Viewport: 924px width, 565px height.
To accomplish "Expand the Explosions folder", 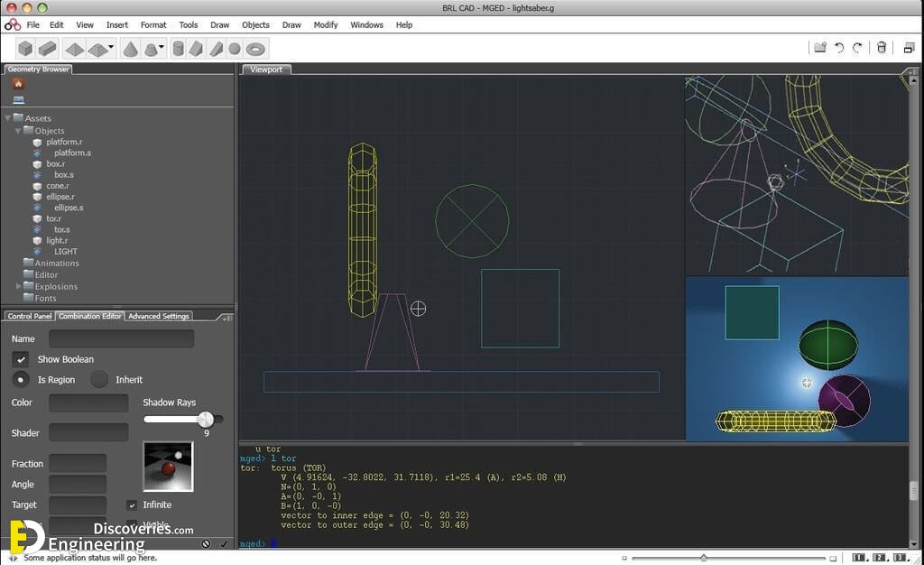I will (x=18, y=286).
